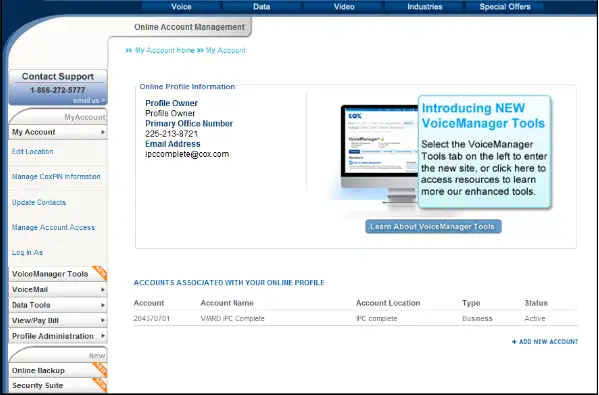Expand the My Account menu arrow
The width and height of the screenshot is (599, 395).
coord(103,132)
